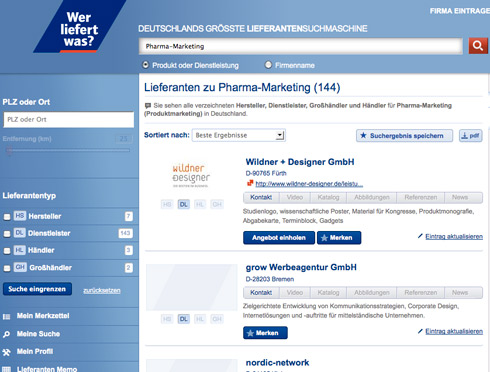The image size is (490, 372).
Task: Check the Händler filter checkbox
Action: [7, 251]
